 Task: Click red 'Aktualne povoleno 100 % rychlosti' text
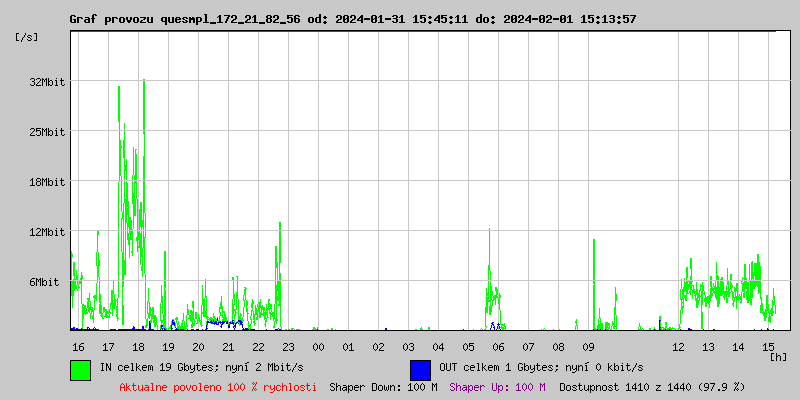click(x=218, y=387)
